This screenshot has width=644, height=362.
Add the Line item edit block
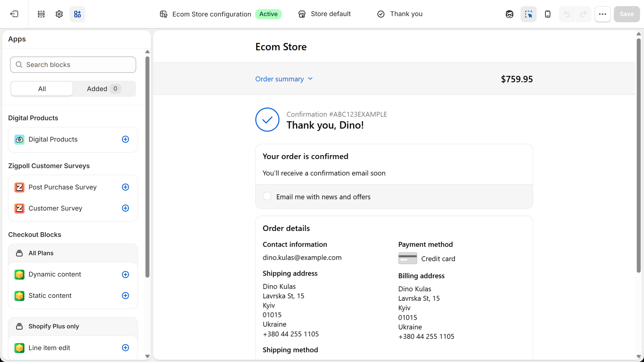pos(126,348)
